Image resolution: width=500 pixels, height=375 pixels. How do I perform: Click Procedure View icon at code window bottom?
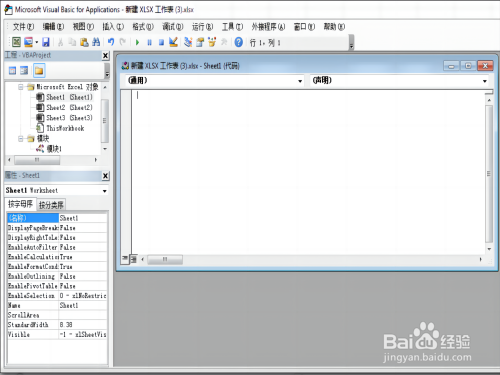coord(125,259)
